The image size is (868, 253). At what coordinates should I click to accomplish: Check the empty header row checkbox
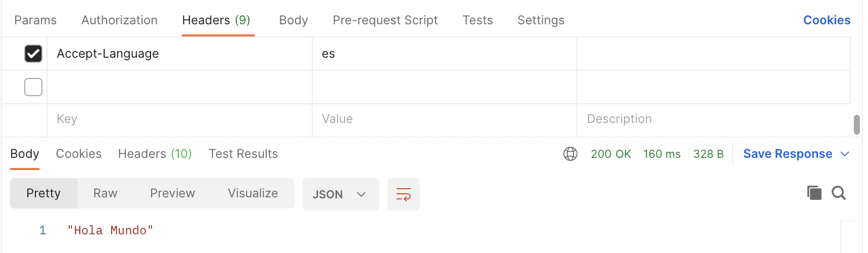pyautogui.click(x=33, y=87)
